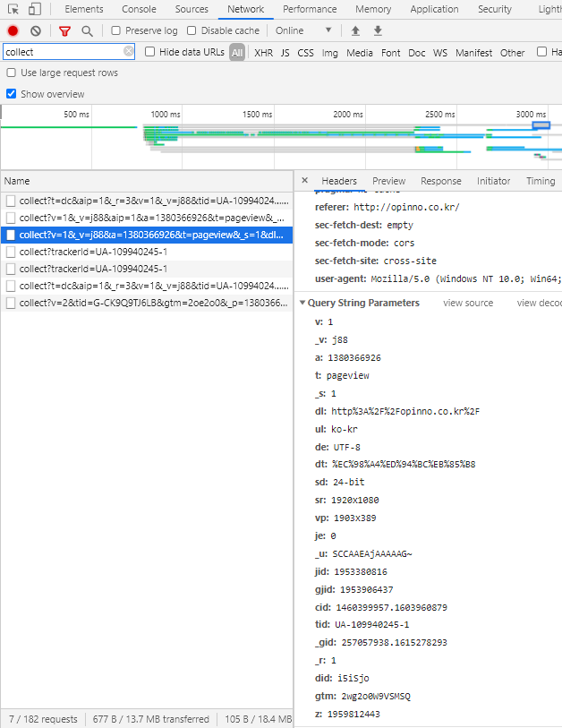Screen dimensions: 562x728
Task: Switch to the Console tab
Action: (139, 9)
